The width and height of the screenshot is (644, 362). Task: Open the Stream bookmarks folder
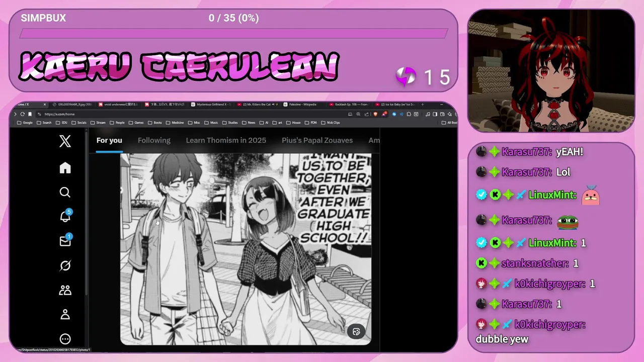point(98,123)
